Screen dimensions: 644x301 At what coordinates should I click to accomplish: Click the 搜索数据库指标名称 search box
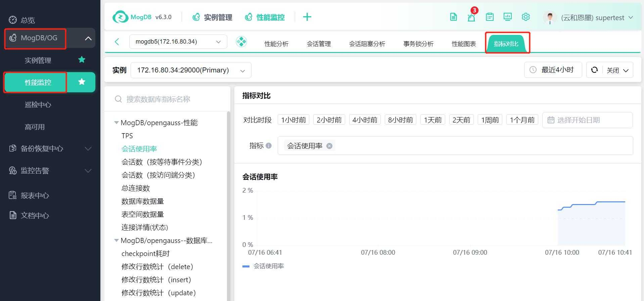(x=167, y=99)
